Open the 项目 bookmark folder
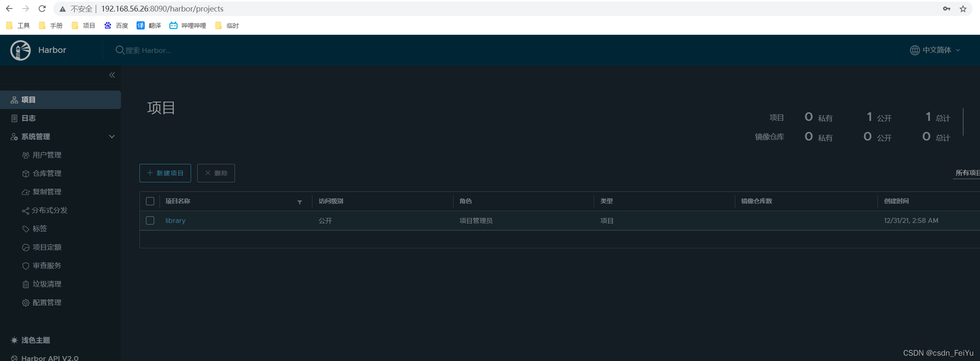This screenshot has width=980, height=361. tap(84, 25)
